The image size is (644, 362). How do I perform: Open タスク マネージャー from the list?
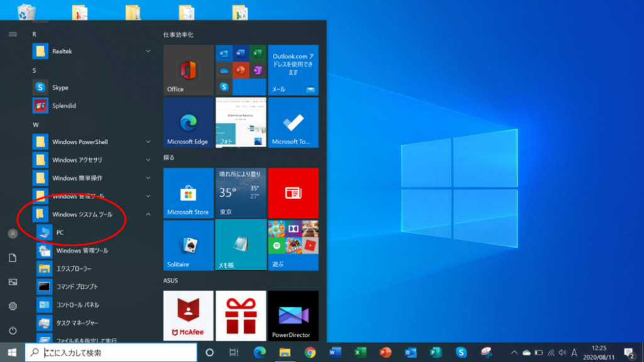[x=77, y=323]
